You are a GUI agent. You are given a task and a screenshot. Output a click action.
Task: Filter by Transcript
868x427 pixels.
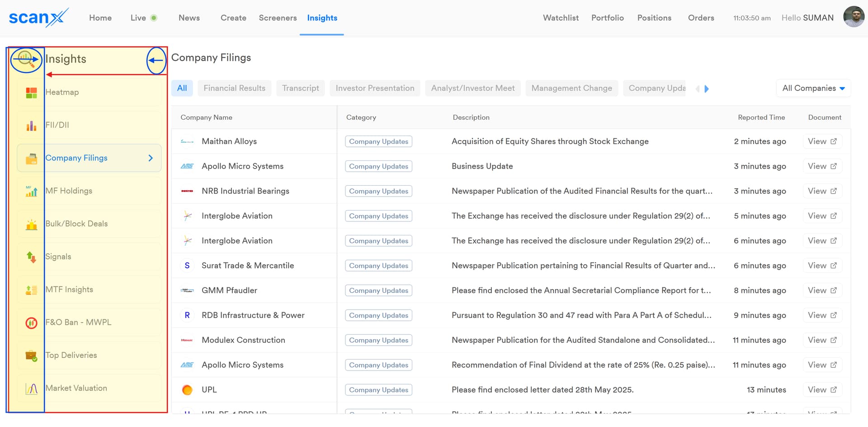[x=301, y=89]
